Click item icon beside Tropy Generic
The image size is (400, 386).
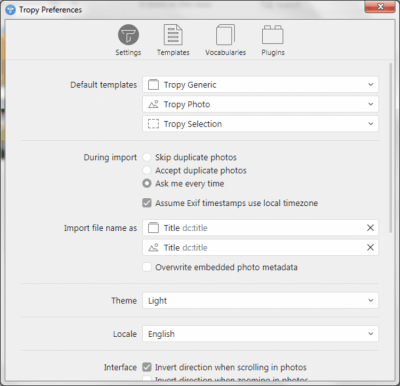tap(153, 85)
